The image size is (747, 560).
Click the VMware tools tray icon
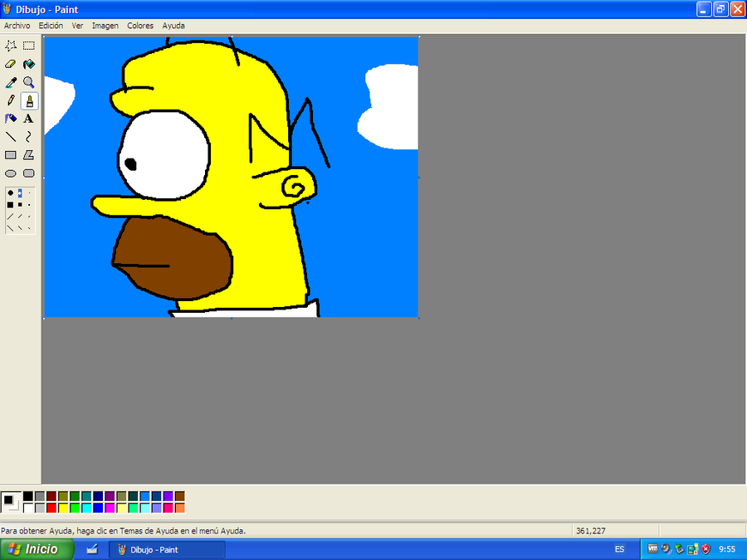652,549
